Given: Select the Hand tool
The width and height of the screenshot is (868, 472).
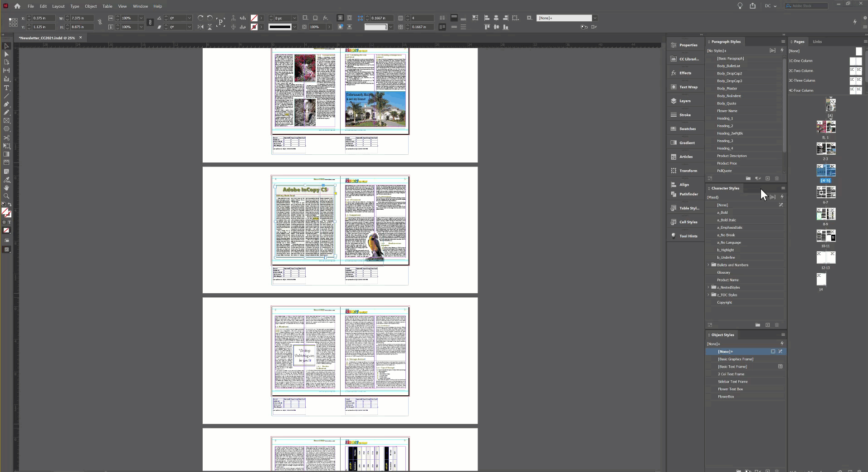Looking at the screenshot, I should (x=6, y=188).
